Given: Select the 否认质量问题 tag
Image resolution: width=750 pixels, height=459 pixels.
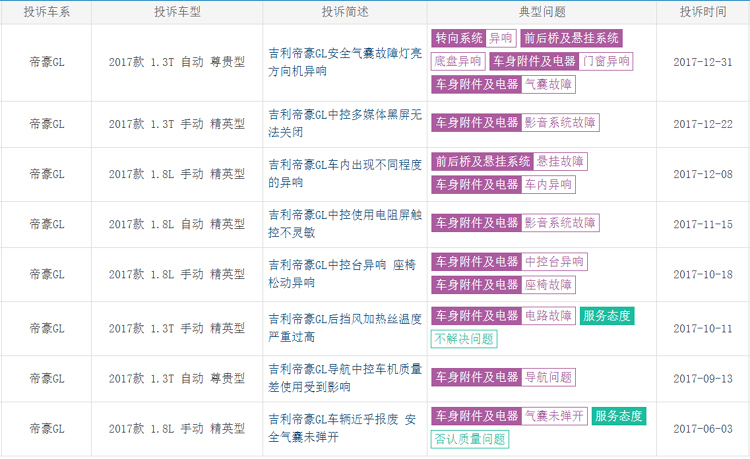Looking at the screenshot, I should click(470, 439).
